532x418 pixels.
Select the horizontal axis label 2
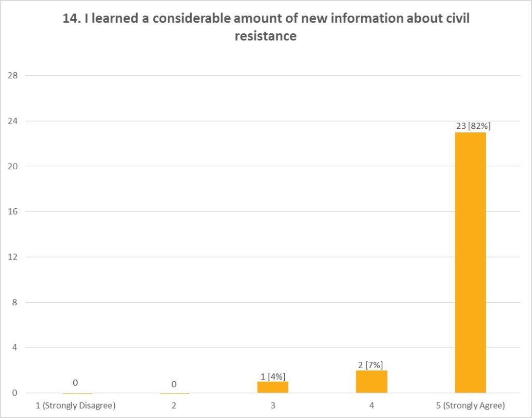[x=174, y=406]
